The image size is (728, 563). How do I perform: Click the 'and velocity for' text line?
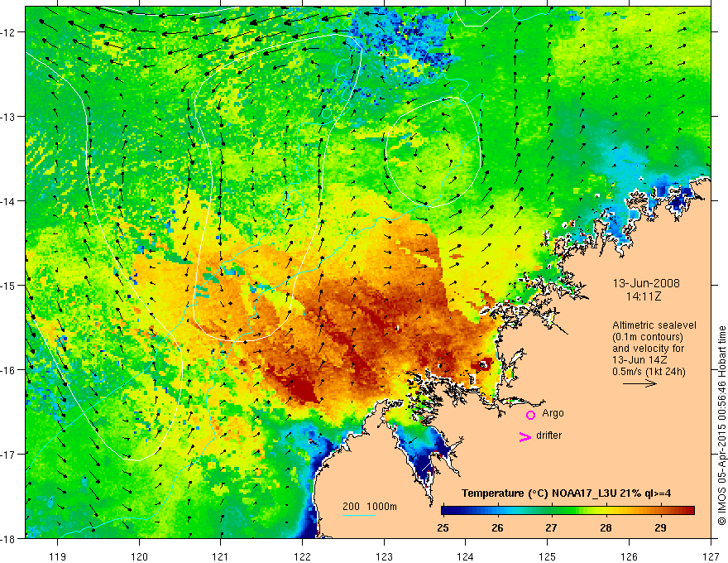pyautogui.click(x=648, y=348)
